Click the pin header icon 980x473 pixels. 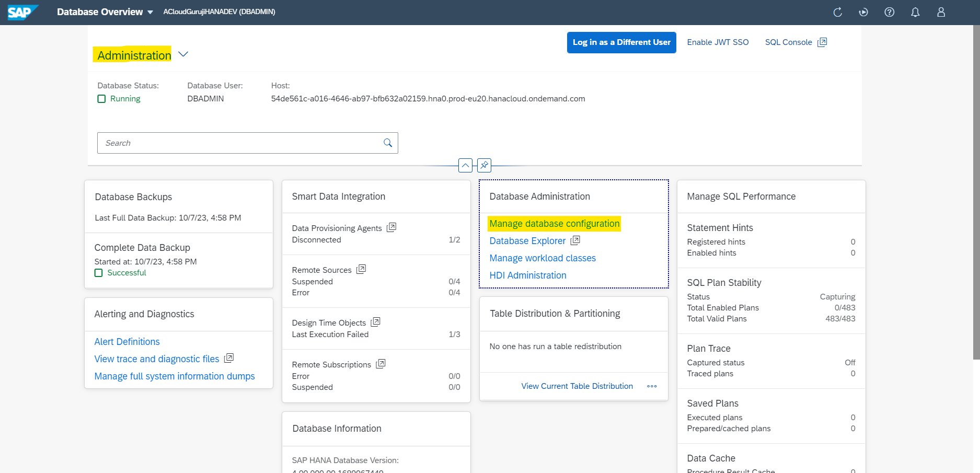point(484,165)
